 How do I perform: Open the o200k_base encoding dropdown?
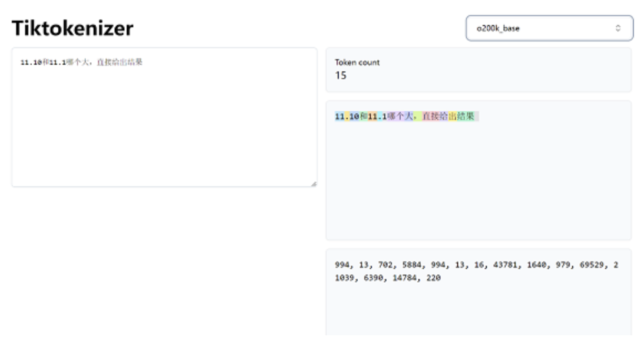[x=549, y=28]
